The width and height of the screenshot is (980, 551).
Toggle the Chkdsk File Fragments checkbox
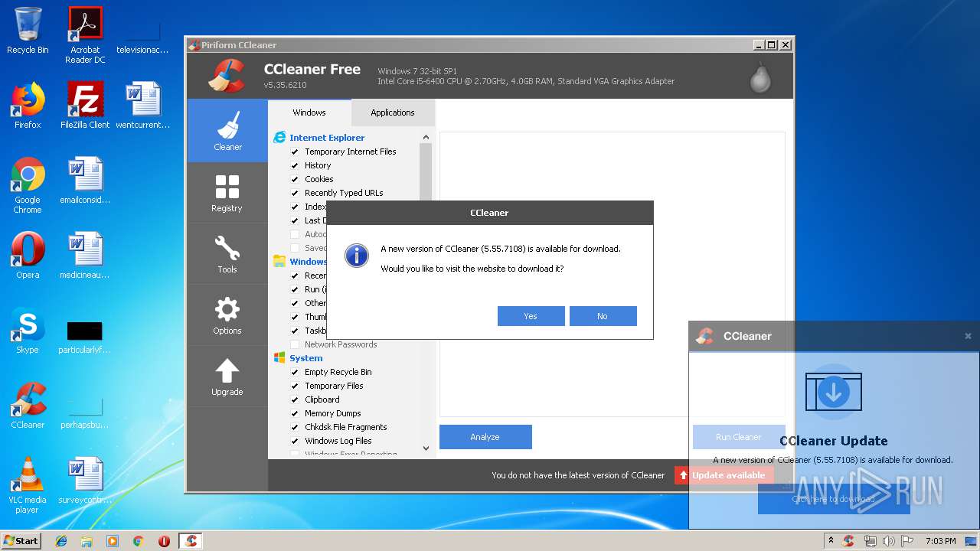click(x=295, y=427)
